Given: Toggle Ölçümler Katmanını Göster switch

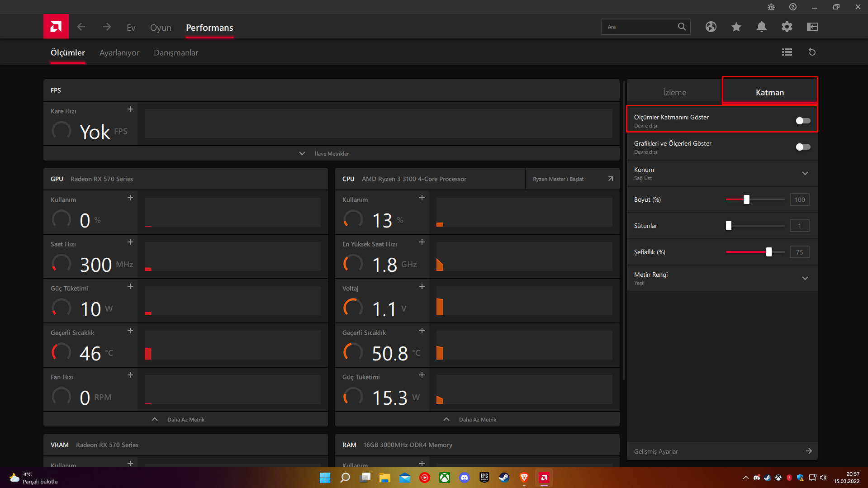Looking at the screenshot, I should tap(803, 121).
